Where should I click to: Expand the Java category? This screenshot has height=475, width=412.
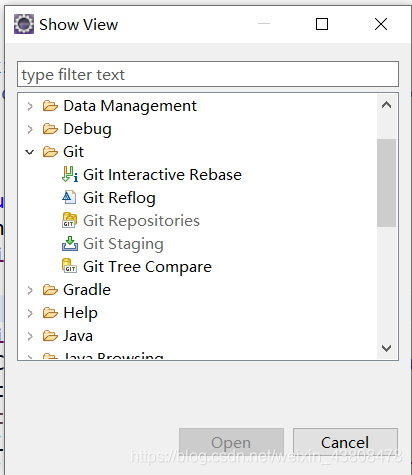(x=30, y=336)
